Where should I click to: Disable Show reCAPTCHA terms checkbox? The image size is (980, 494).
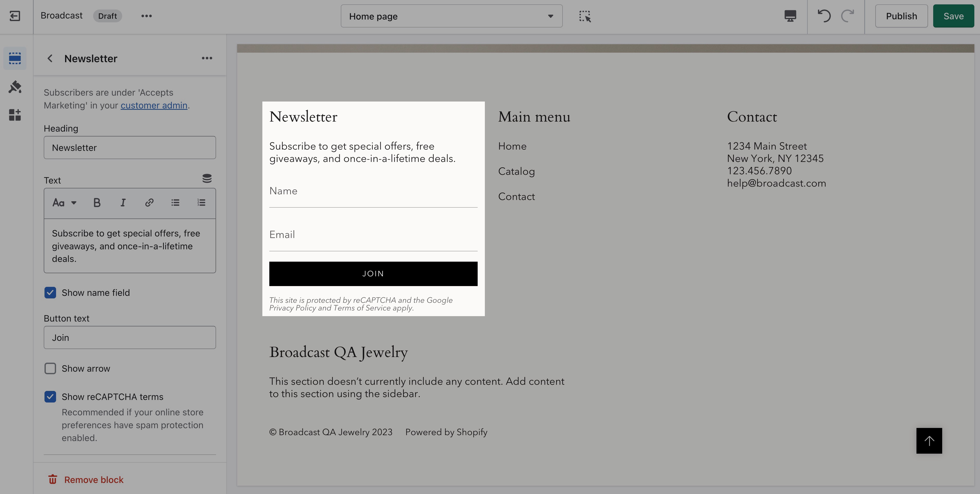(x=50, y=397)
